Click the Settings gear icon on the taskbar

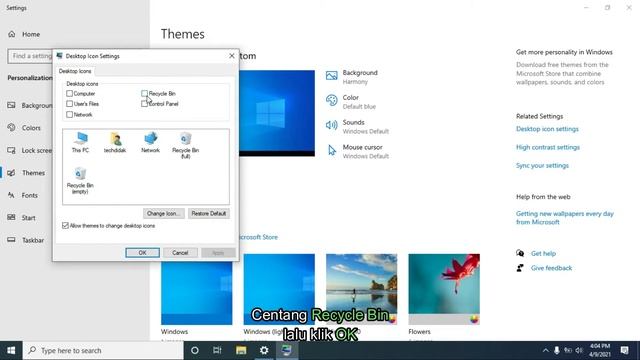pyautogui.click(x=264, y=350)
